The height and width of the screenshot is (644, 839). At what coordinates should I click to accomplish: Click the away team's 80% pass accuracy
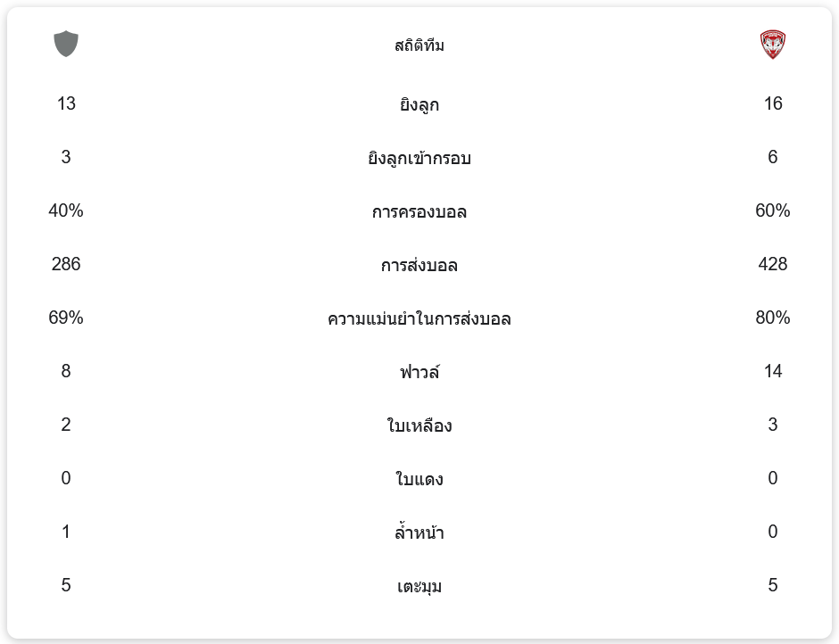[772, 318]
